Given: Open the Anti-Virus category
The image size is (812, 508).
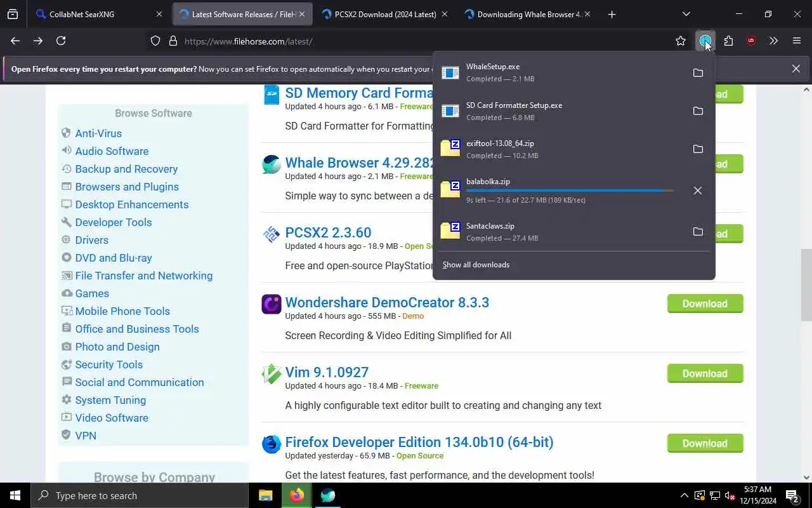Looking at the screenshot, I should (x=98, y=133).
